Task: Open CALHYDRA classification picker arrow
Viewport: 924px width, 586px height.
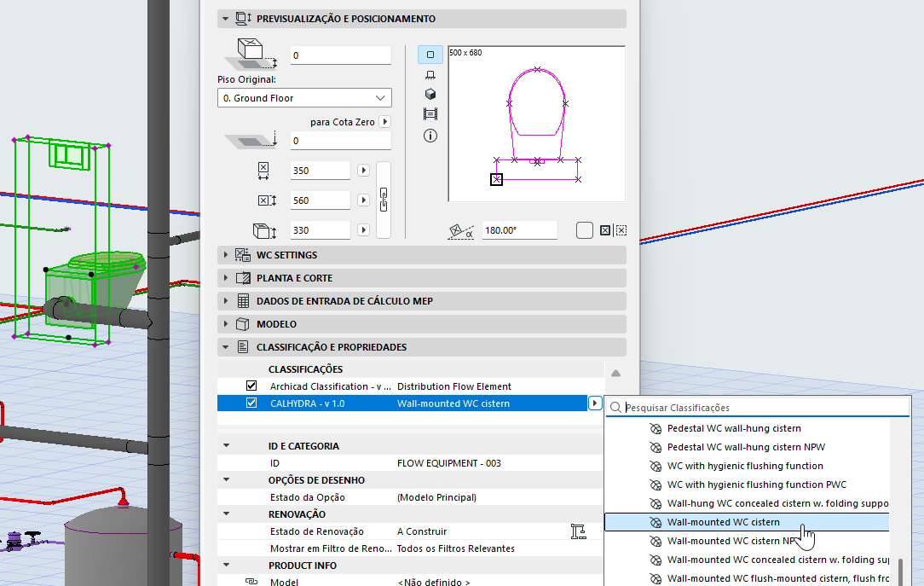Action: (x=595, y=403)
